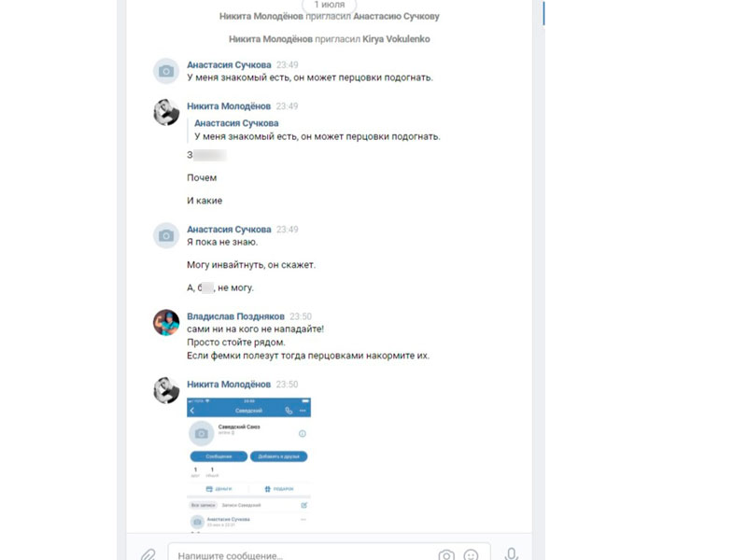Click Никита Молодёнов name above quoted message
This screenshot has width=747, height=560.
[x=229, y=105]
